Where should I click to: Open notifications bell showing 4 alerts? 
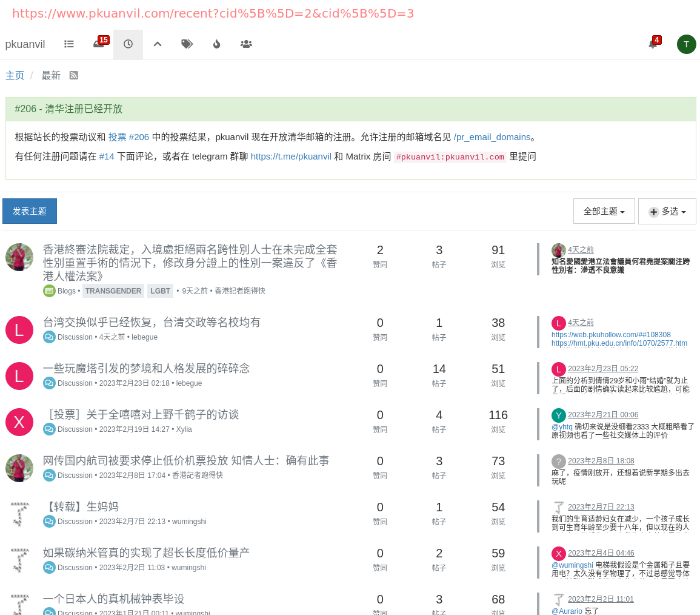[652, 44]
